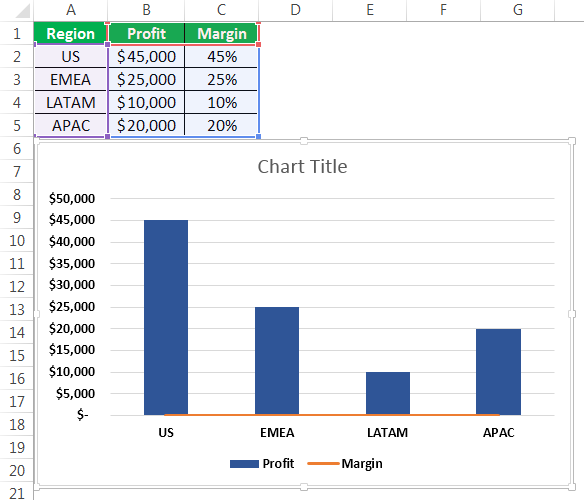This screenshot has height=500, width=584.
Task: Select the $20,000 profit cell
Action: click(x=146, y=126)
